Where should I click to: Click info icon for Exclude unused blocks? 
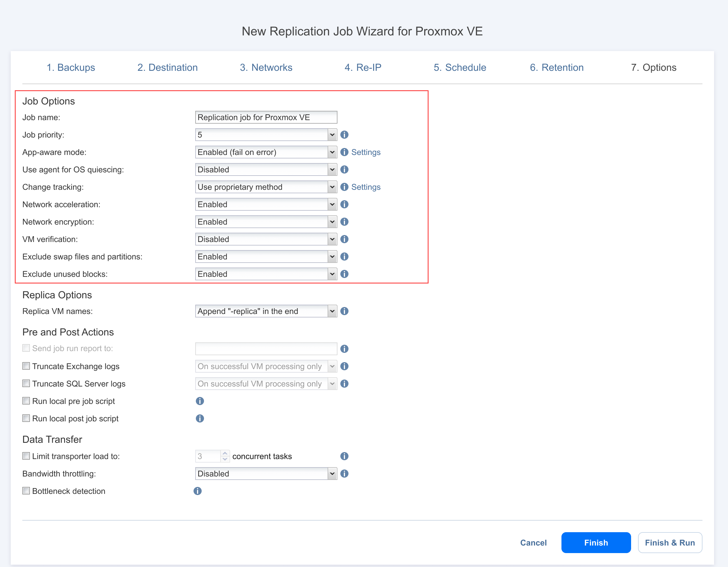(x=344, y=274)
